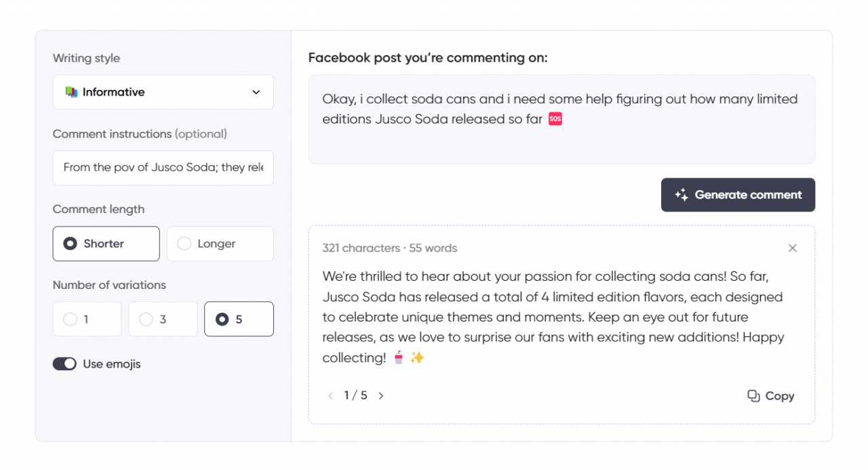Click the 321 characters word count label
Viewport: 868px width, 470px height.
361,248
